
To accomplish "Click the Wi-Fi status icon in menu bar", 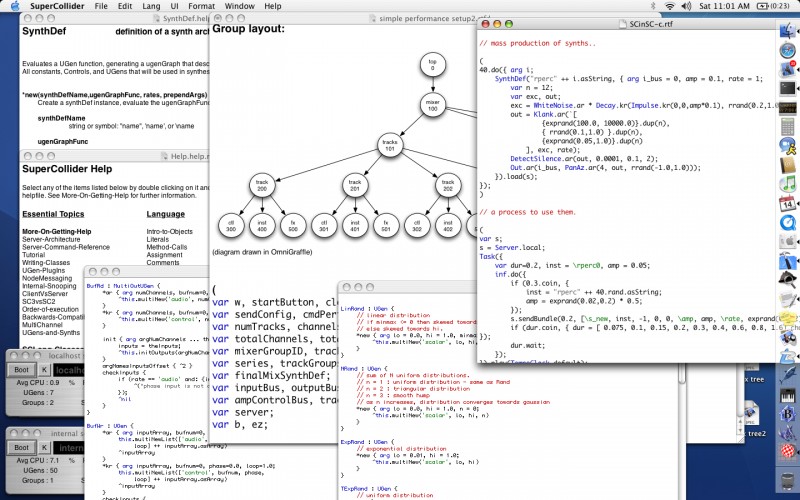I will click(670, 6).
